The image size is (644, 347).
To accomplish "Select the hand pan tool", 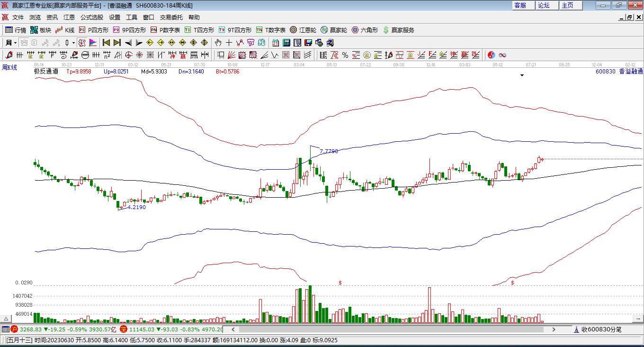I will click(x=218, y=43).
